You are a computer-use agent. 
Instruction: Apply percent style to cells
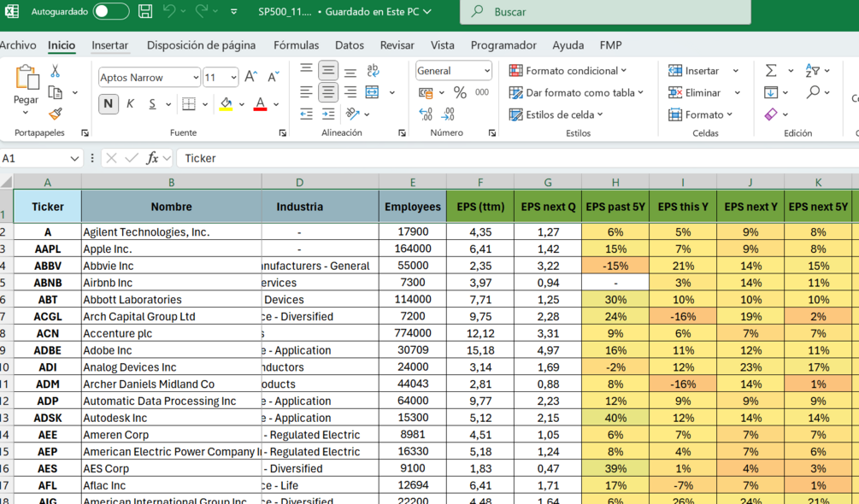click(x=460, y=92)
